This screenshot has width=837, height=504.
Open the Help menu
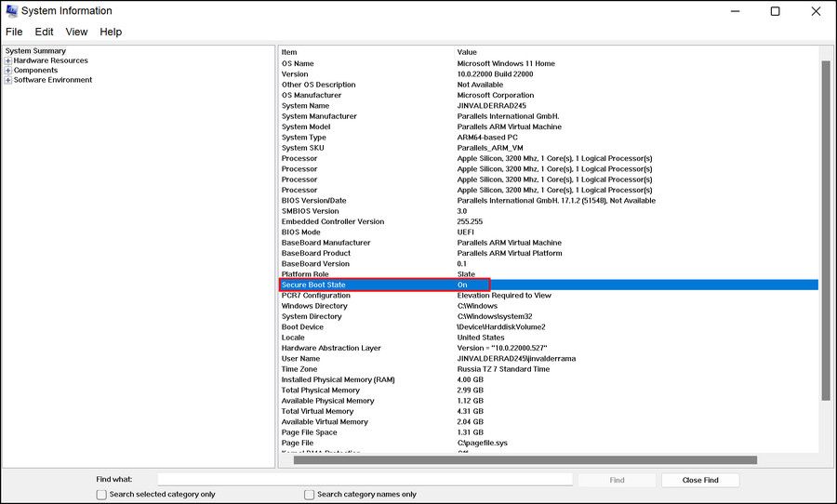coord(111,32)
